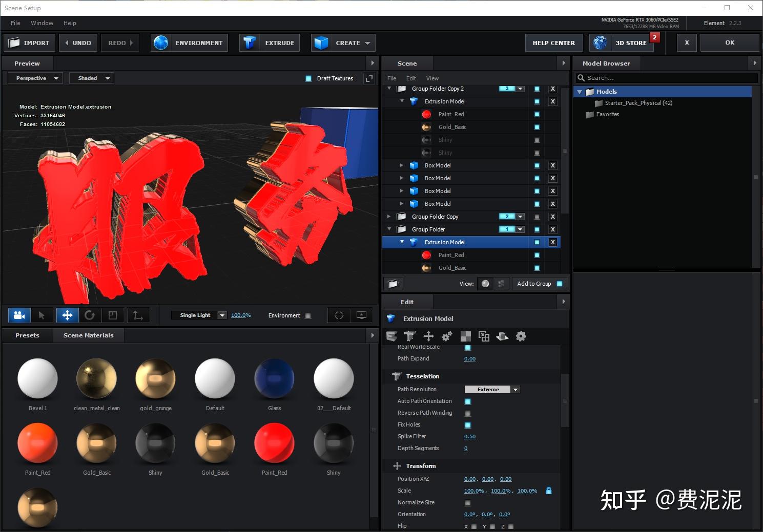Click the HELP CENTER button
763x532 pixels.
(x=553, y=42)
